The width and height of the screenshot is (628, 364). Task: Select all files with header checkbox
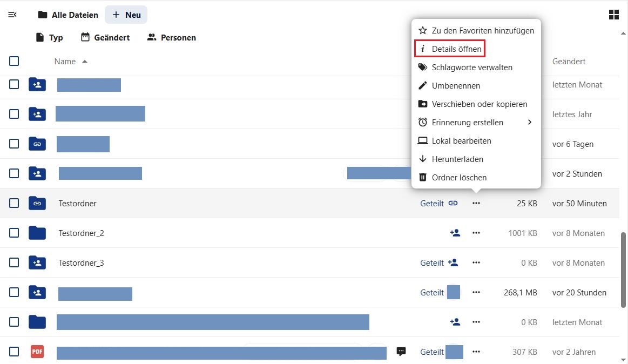point(14,61)
